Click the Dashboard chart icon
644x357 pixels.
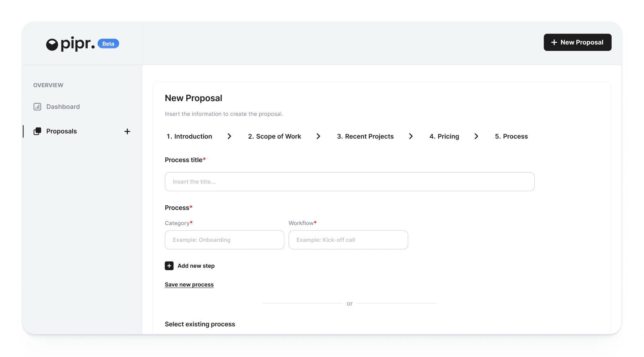(x=37, y=107)
